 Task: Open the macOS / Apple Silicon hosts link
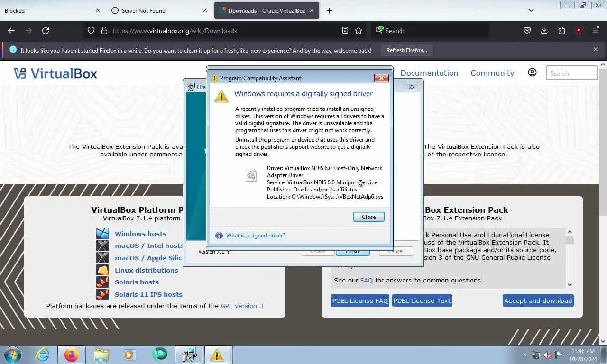click(149, 258)
